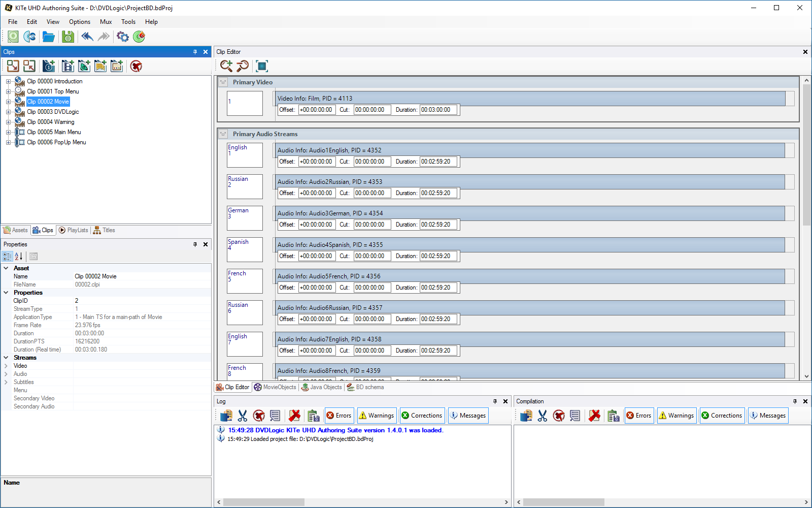This screenshot has height=508, width=812.
Task: Toggle Errors filter in the Log panel
Action: (339, 416)
